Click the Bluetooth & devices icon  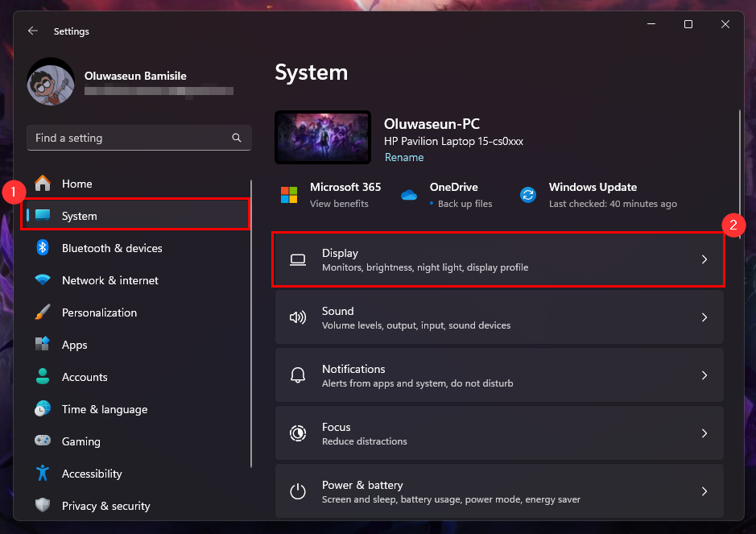[43, 248]
